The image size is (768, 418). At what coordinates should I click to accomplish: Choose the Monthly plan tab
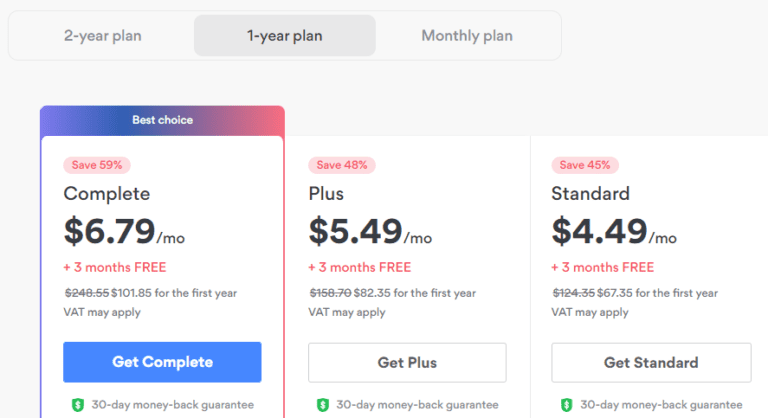pos(467,36)
